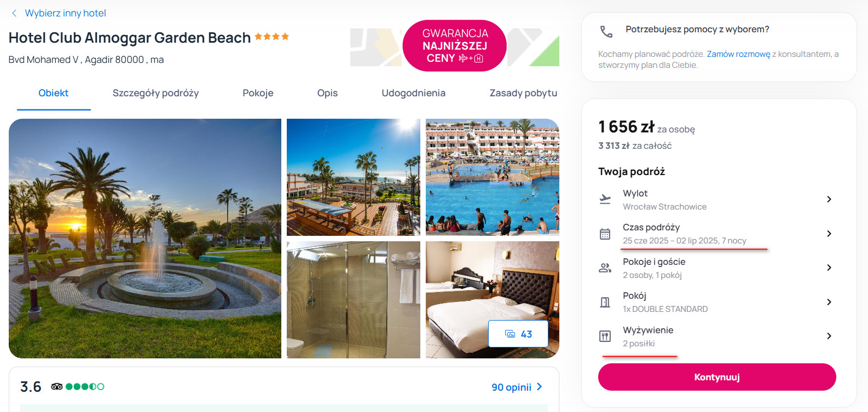Open the Zamów rozmowę link
Image resolution: width=868 pixels, height=412 pixels.
click(738, 54)
